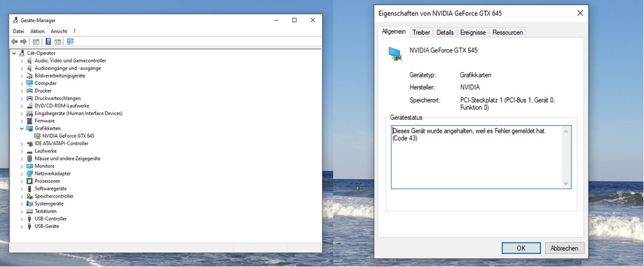Expand the USB-Controller category
Screen dimensions: 644x267
coord(22,218)
